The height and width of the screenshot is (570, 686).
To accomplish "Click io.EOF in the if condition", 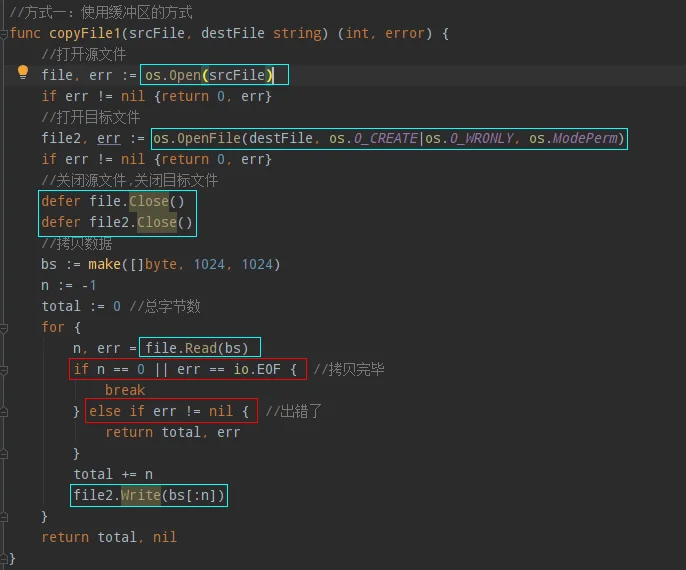I will 257,369.
